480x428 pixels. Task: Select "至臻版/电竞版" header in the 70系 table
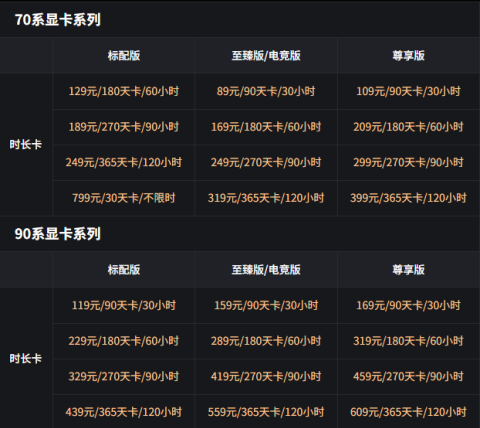[266, 55]
